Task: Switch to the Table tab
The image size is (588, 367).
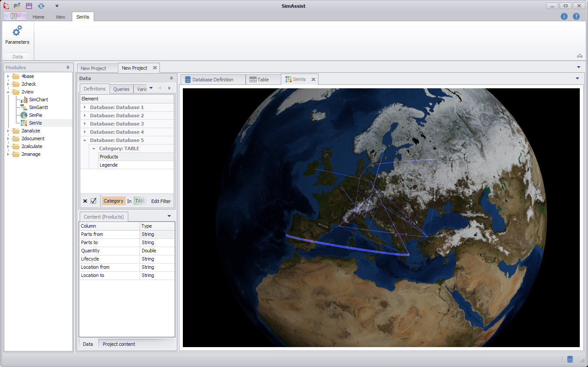Action: click(263, 79)
